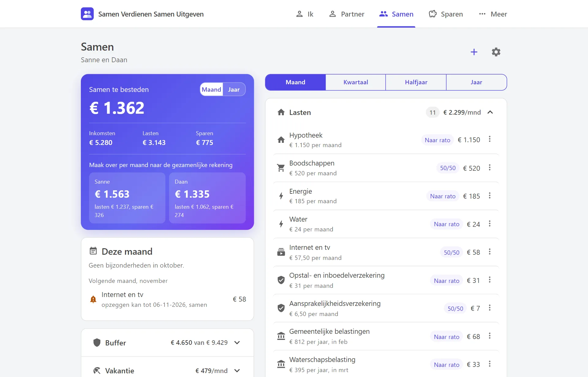Open more options for Internet en tv
Screen dimensions: 588x377
[x=490, y=252]
